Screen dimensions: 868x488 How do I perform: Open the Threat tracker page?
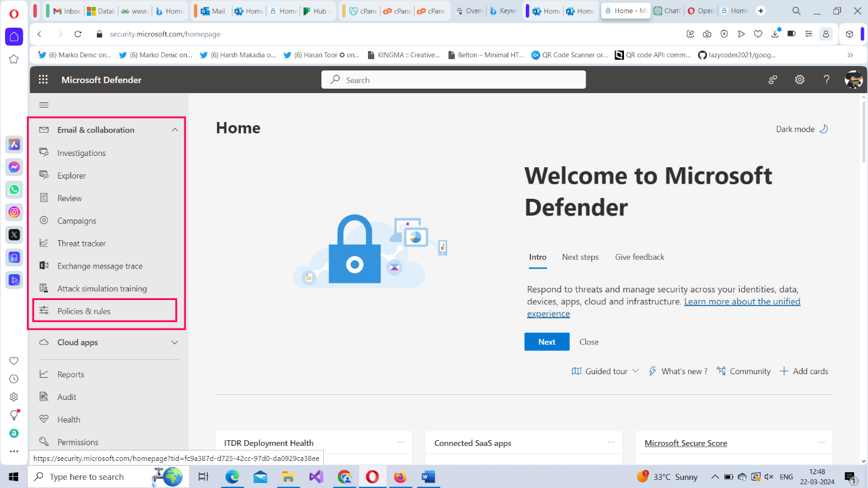[81, 243]
